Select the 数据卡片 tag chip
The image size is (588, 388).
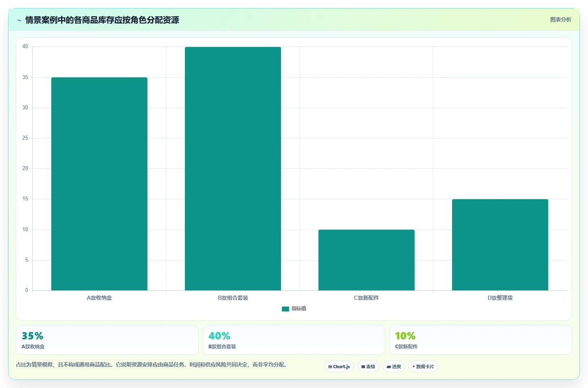point(423,367)
